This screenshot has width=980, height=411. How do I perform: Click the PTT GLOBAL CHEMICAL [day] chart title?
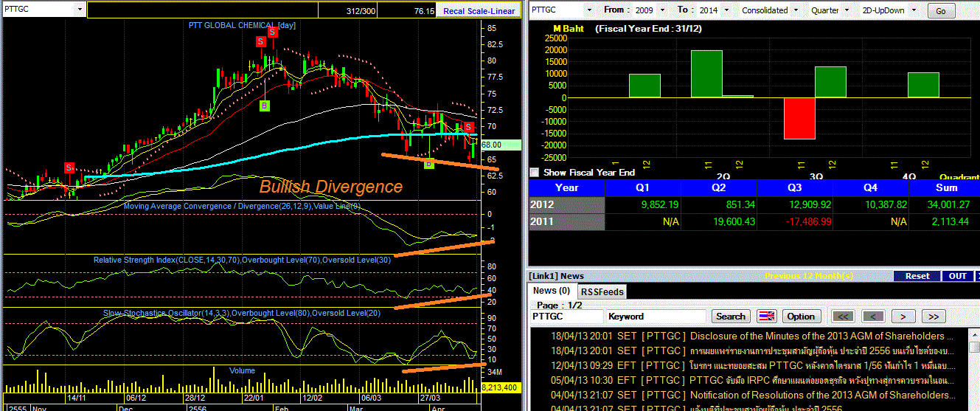241,25
